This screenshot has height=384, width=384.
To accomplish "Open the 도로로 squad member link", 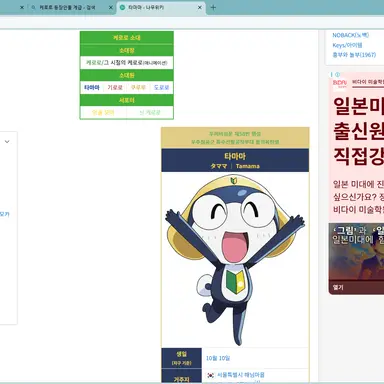I will [x=162, y=88].
